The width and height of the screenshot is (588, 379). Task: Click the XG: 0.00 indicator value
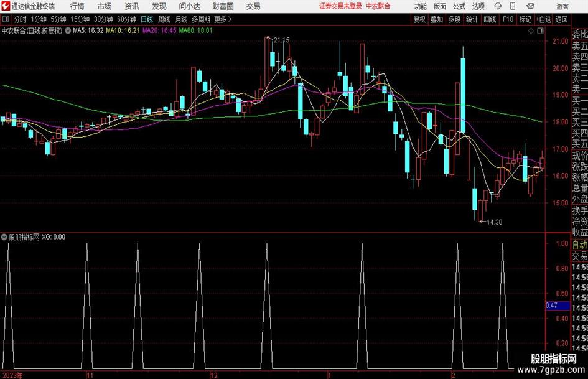click(54, 236)
